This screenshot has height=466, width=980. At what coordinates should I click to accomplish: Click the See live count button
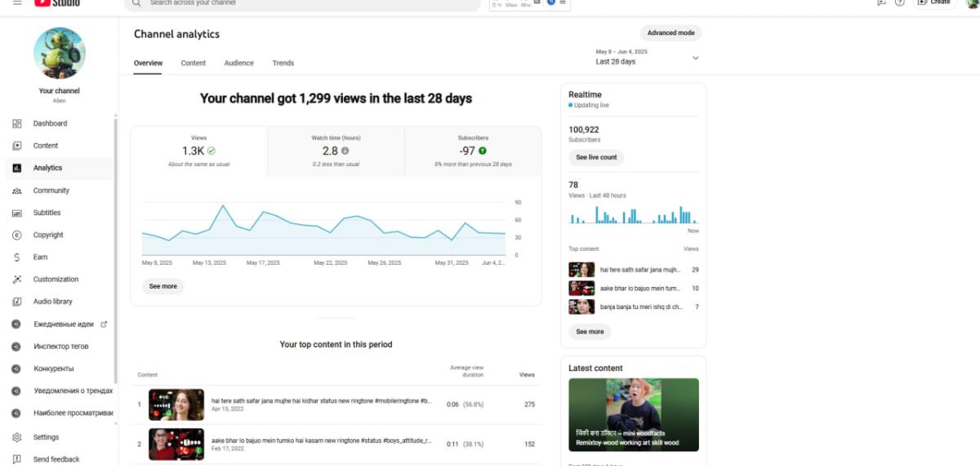[x=596, y=157]
